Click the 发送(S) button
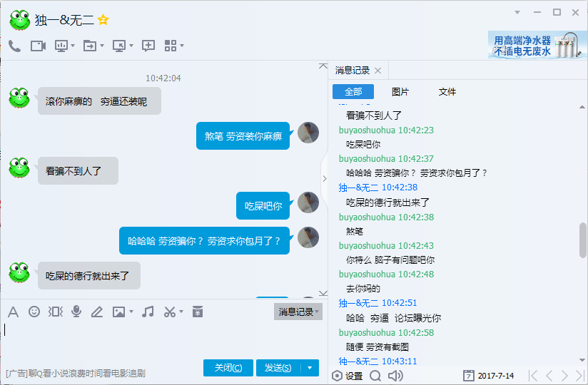Image resolution: width=588 pixels, height=385 pixels. click(278, 368)
